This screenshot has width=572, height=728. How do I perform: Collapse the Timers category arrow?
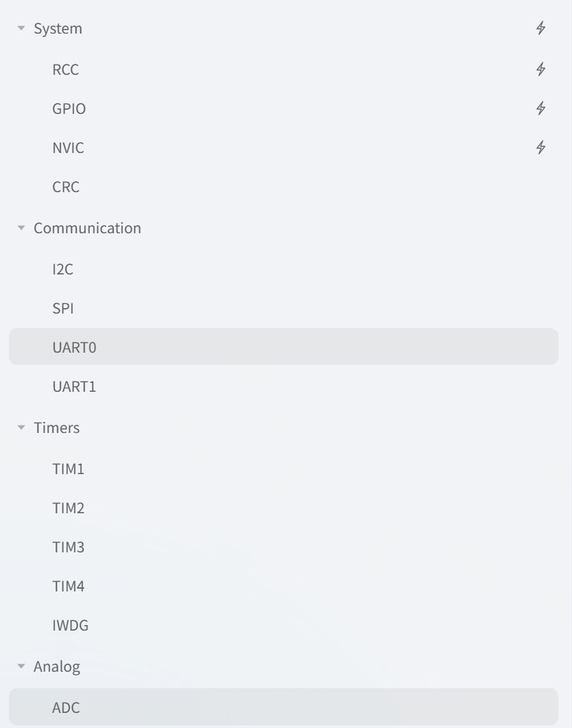[x=21, y=428]
